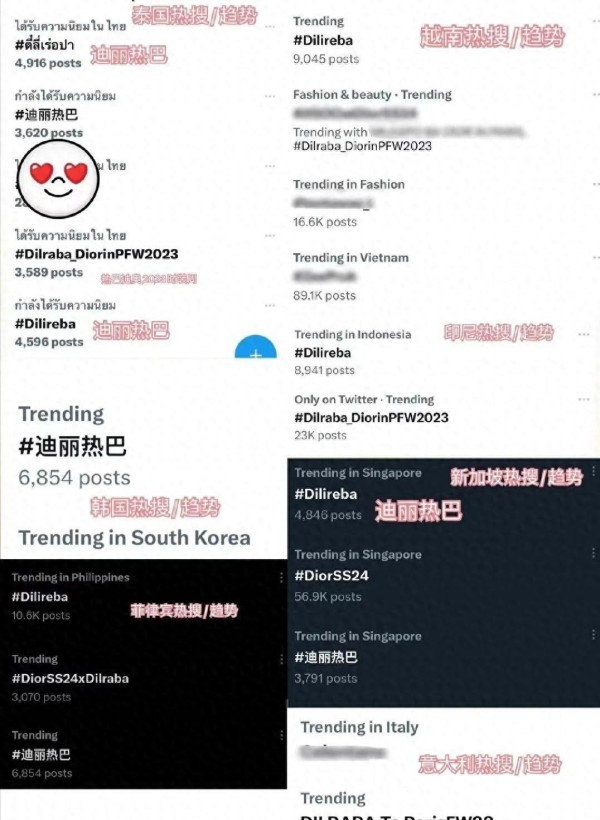Open #DiorSS24 hashtag with 56.9K posts

[x=332, y=576]
